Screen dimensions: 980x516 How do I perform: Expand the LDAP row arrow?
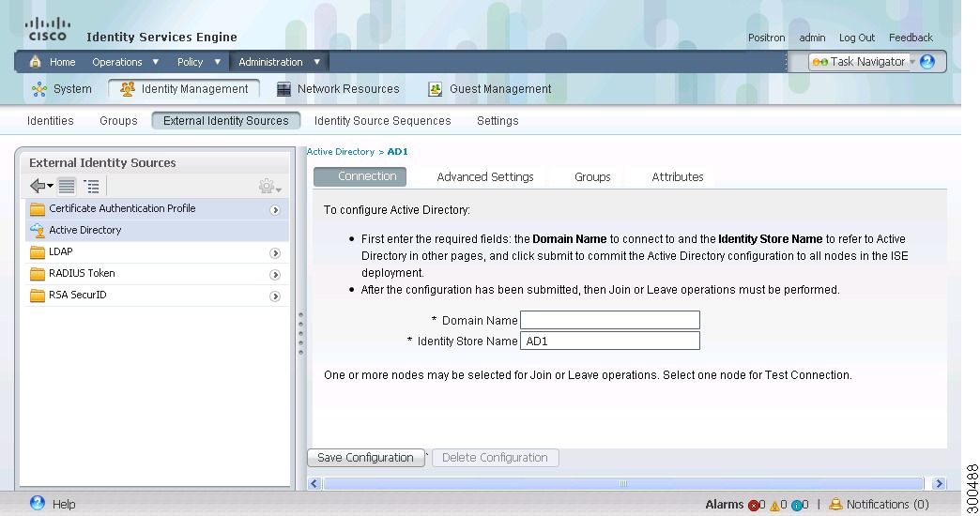274,253
